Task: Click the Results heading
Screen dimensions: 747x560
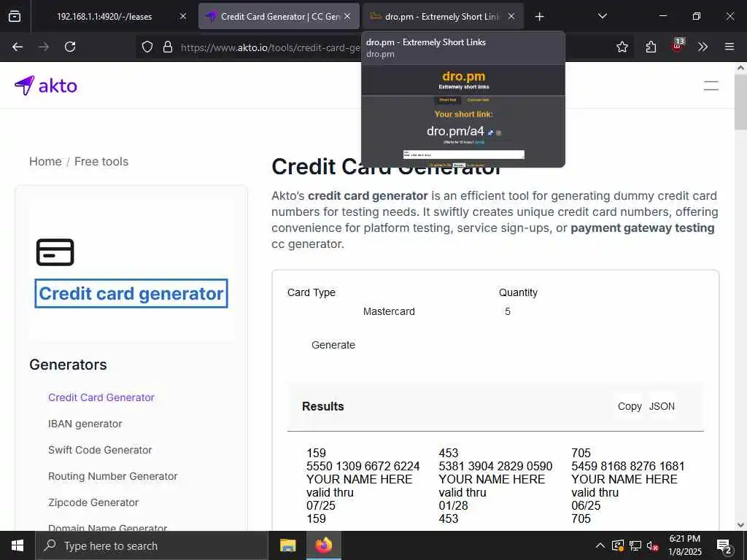Action: [322, 406]
